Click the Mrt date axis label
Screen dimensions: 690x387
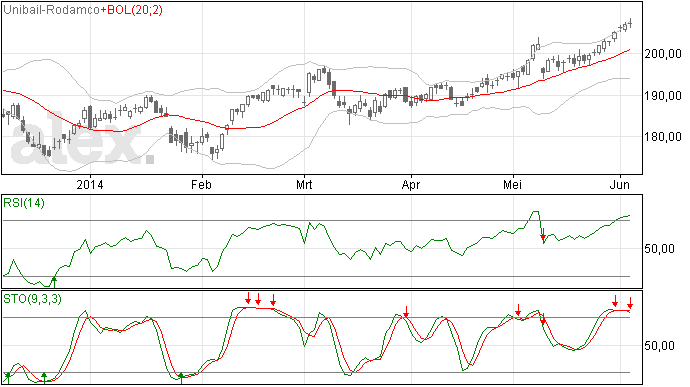[304, 184]
